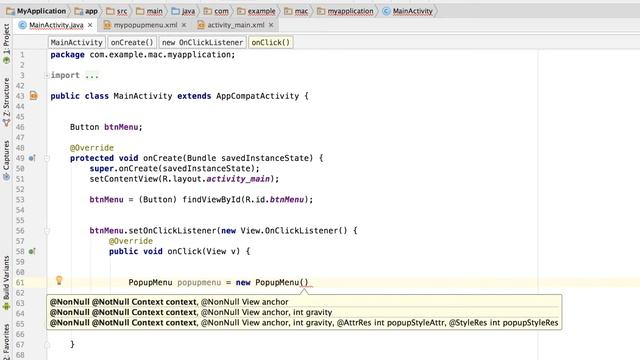Click Button btnMenu field declaration

coord(106,127)
